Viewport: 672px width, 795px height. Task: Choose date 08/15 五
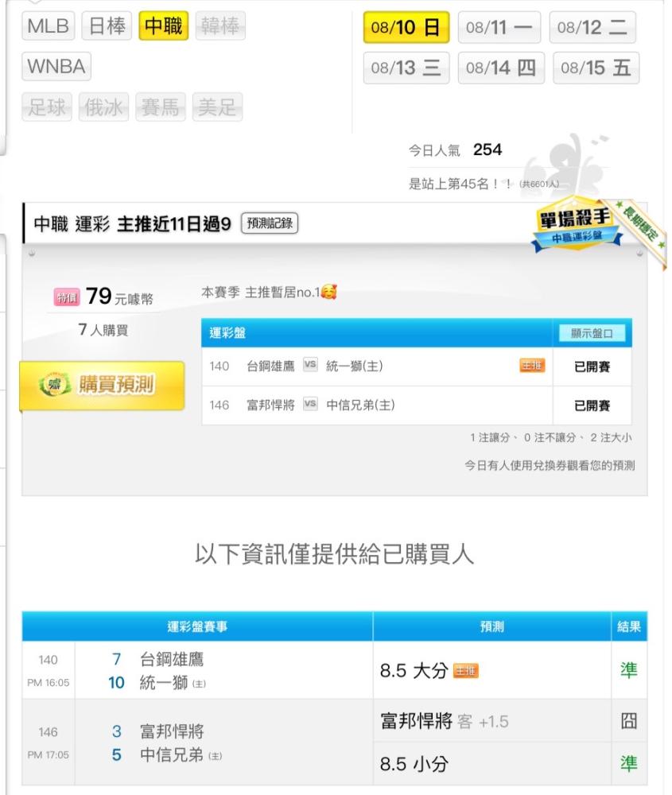click(x=596, y=68)
